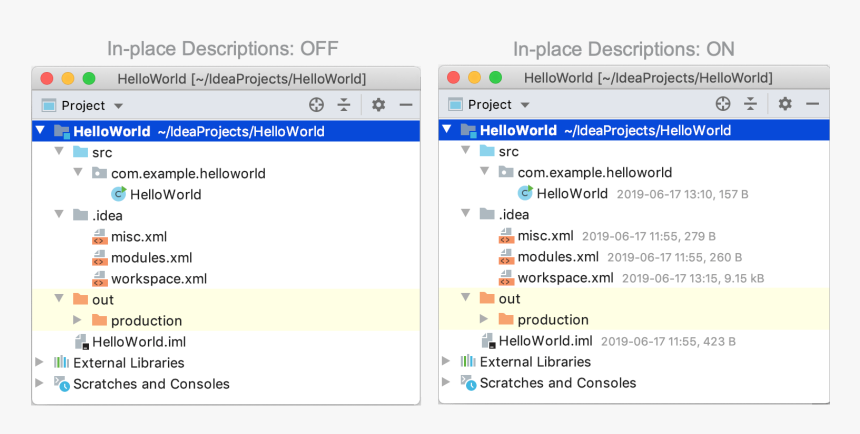Collapse .idea folder arrow in right window
This screenshot has width=860, height=434.
tap(466, 213)
